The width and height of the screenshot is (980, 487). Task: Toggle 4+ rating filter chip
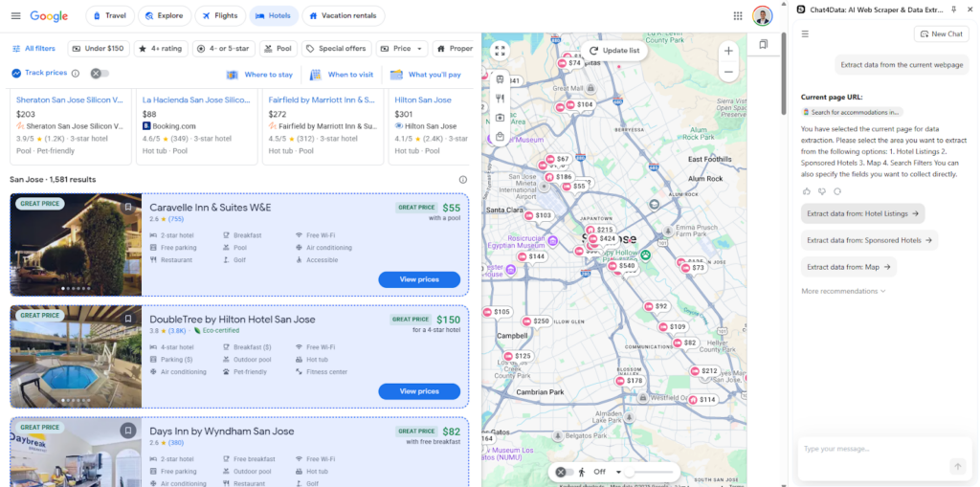(161, 48)
